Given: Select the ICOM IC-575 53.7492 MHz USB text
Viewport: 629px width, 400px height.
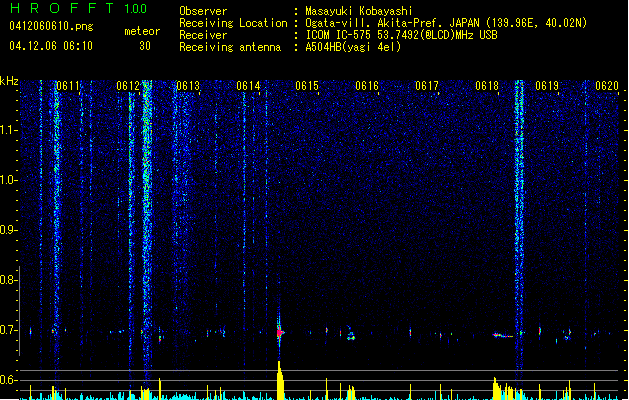Looking at the screenshot, I should click(x=401, y=35).
